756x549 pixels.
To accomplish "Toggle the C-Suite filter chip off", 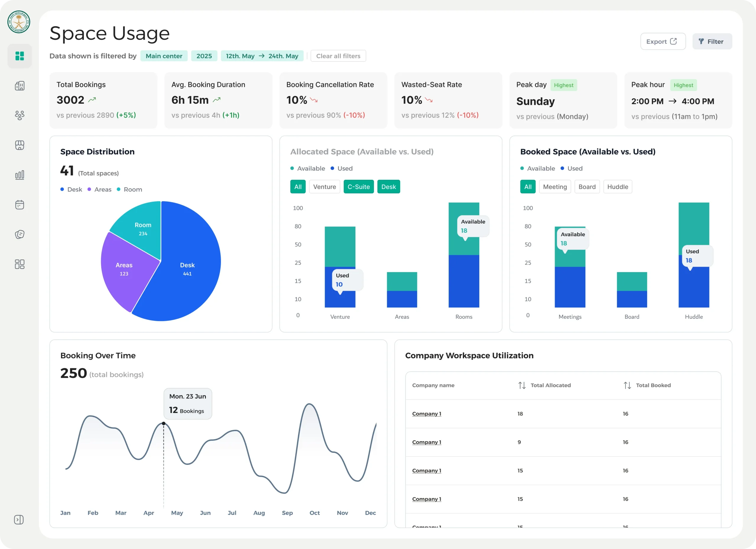I will [358, 187].
